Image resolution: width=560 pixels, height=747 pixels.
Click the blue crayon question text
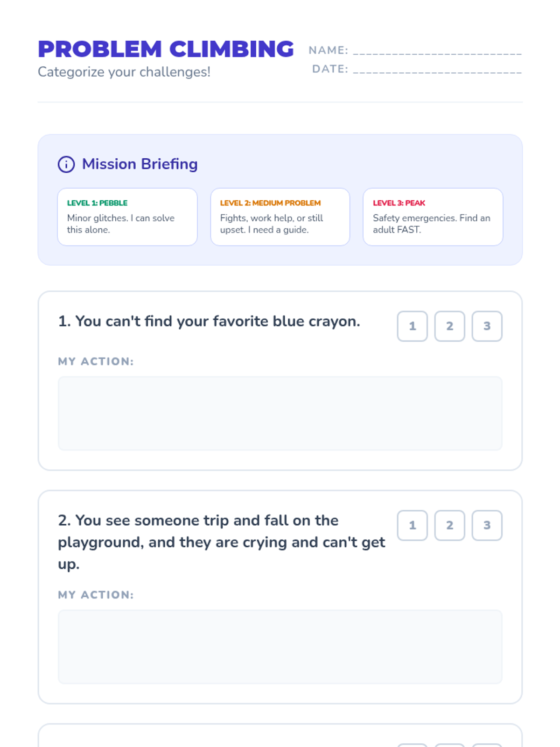(x=209, y=321)
